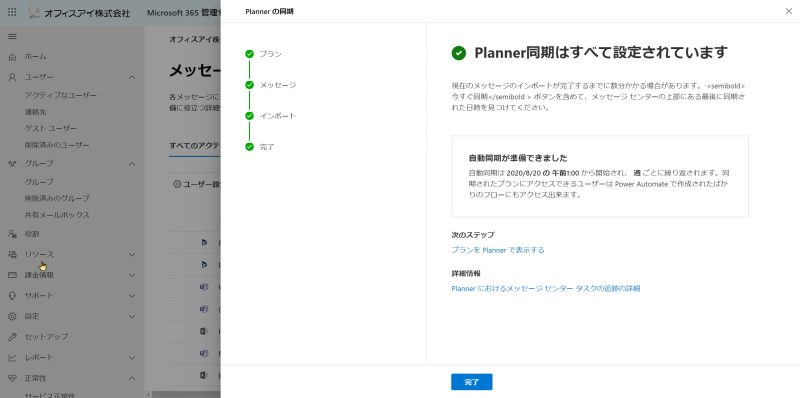
Task: Click the large green success checkmark in heading
Action: coord(459,53)
